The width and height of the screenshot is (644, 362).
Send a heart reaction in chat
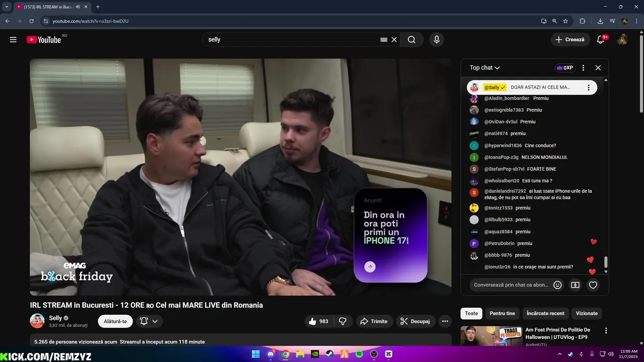[x=593, y=285]
